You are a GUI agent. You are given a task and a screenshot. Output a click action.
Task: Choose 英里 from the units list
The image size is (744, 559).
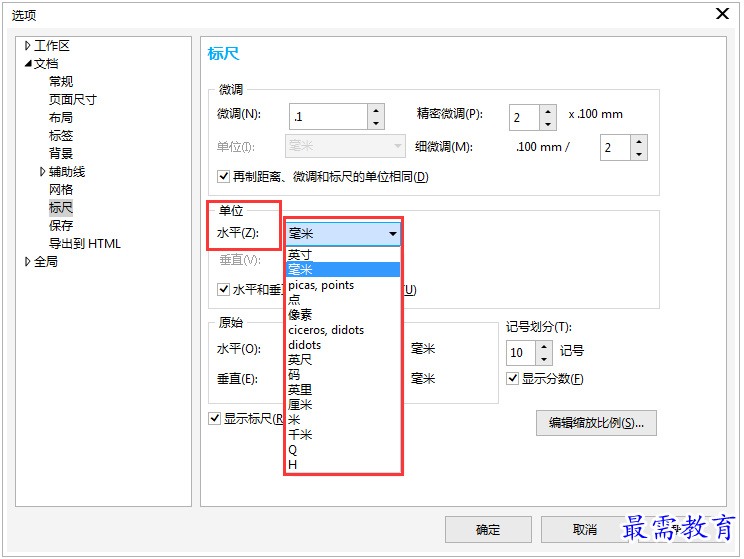pyautogui.click(x=343, y=390)
